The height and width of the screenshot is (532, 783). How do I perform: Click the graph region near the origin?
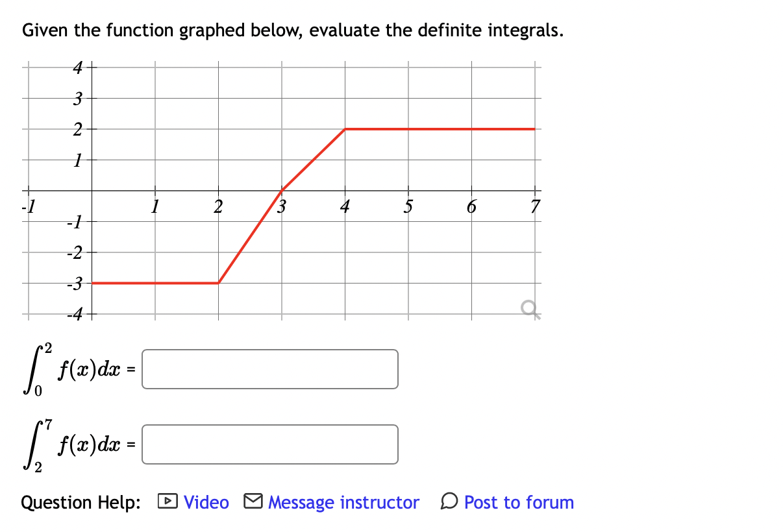tap(91, 189)
